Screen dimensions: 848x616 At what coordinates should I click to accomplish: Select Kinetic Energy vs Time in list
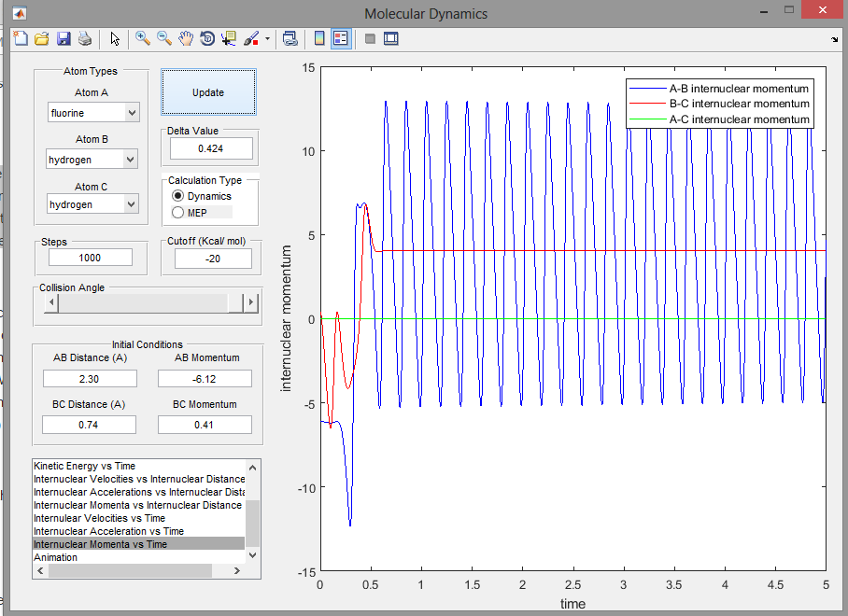pyautogui.click(x=84, y=466)
